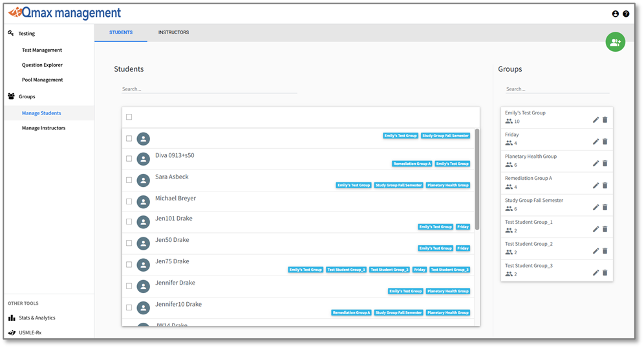The width and height of the screenshot is (644, 348).
Task: Edit the Planetary Health Group
Action: pos(596,164)
